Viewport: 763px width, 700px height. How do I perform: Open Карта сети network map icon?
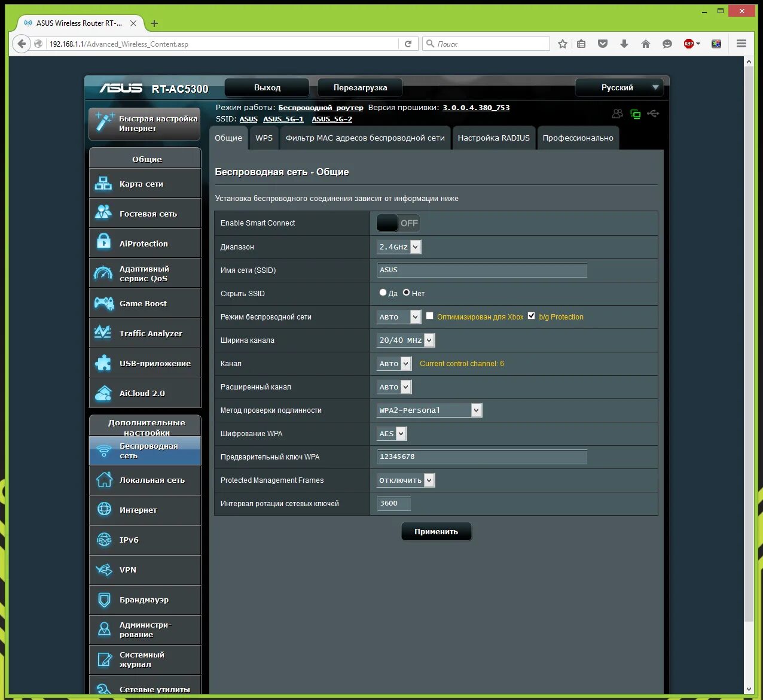pos(103,184)
